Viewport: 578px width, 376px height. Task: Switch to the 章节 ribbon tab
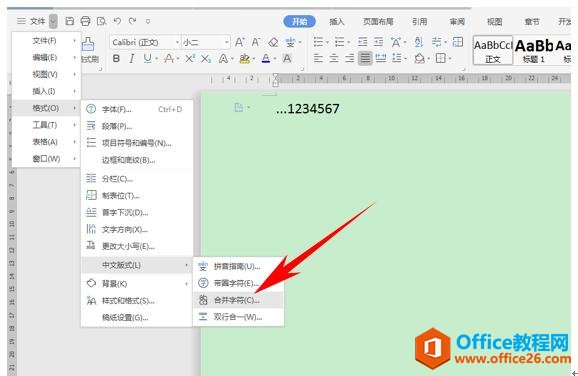pyautogui.click(x=532, y=21)
